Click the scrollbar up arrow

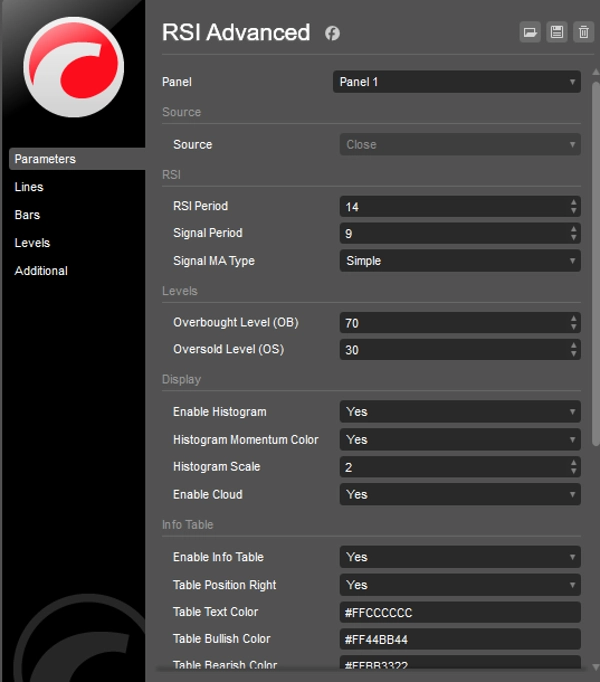tap(596, 72)
